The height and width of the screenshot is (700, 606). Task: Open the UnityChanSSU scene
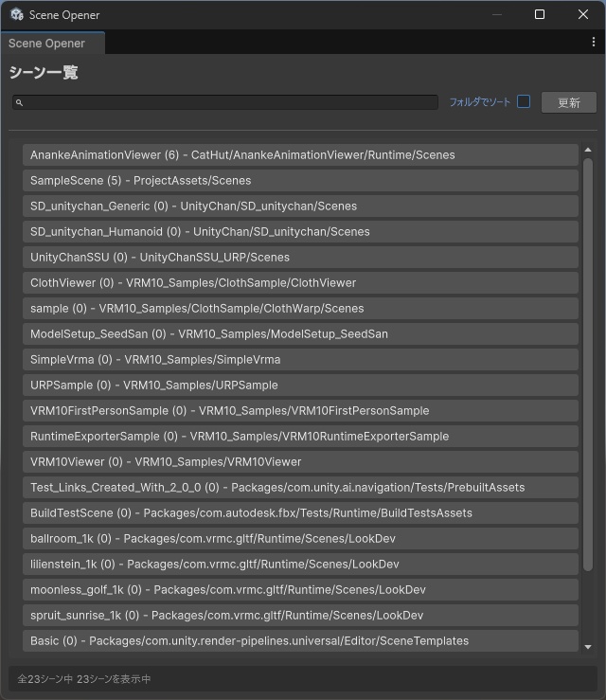[x=300, y=257]
